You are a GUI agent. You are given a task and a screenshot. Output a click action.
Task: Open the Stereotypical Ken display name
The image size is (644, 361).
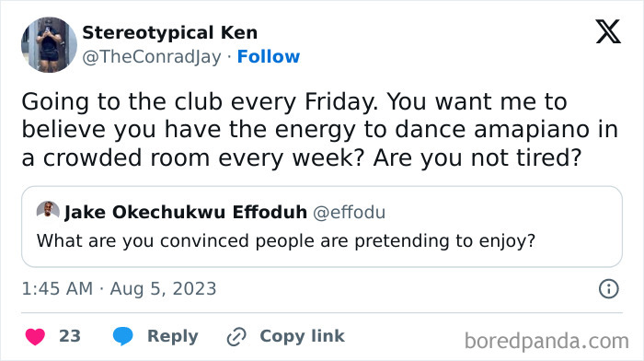coord(169,32)
